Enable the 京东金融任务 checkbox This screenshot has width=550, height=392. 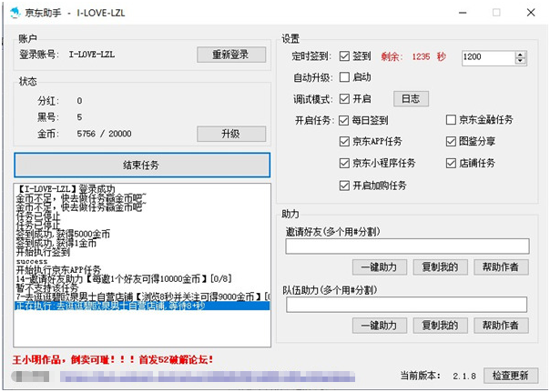pyautogui.click(x=451, y=120)
